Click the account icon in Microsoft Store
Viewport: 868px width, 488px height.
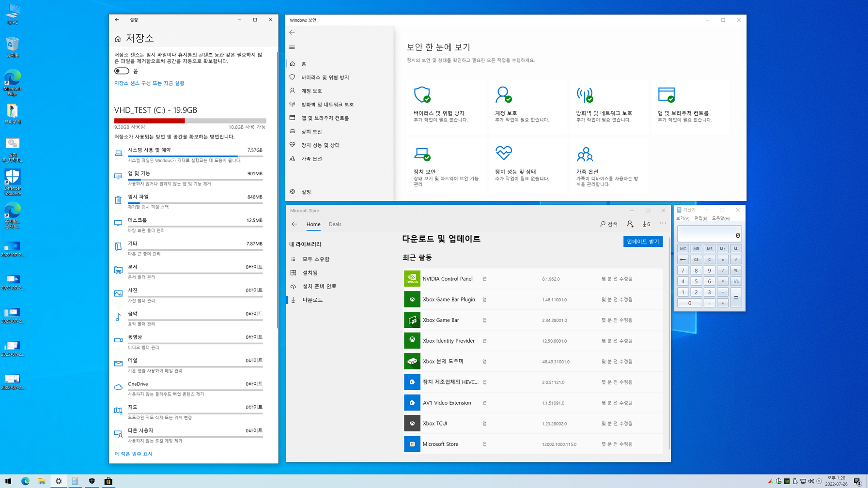pyautogui.click(x=630, y=224)
